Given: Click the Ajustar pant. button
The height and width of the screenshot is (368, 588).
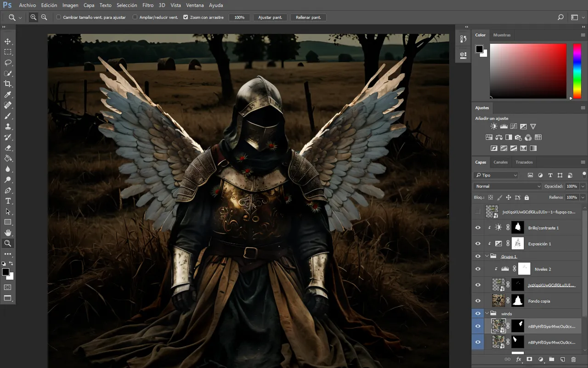Looking at the screenshot, I should point(270,17).
